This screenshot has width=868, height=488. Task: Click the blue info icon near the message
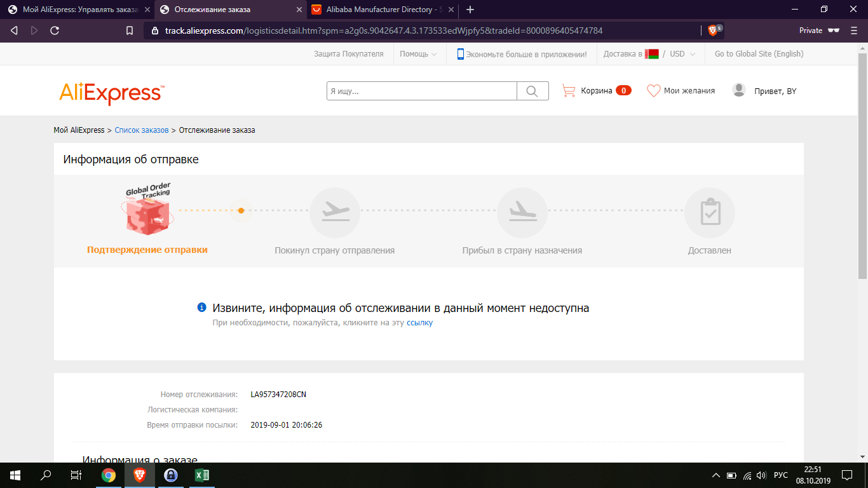[202, 308]
